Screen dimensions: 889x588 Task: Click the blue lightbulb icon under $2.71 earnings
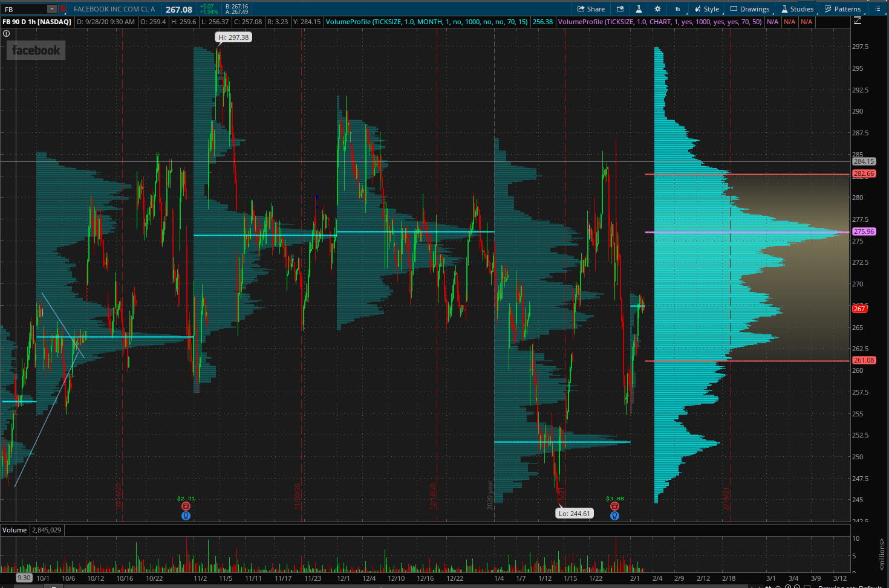pos(186,516)
